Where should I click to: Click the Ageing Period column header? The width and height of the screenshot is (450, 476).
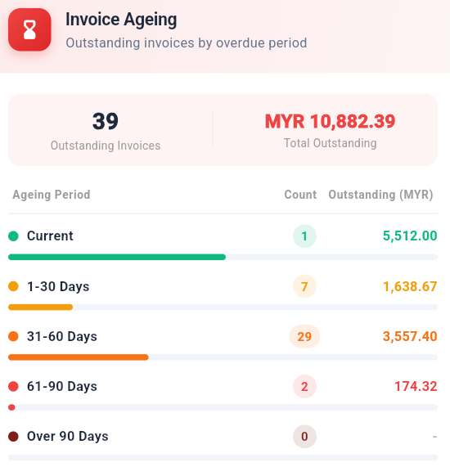pyautogui.click(x=52, y=195)
